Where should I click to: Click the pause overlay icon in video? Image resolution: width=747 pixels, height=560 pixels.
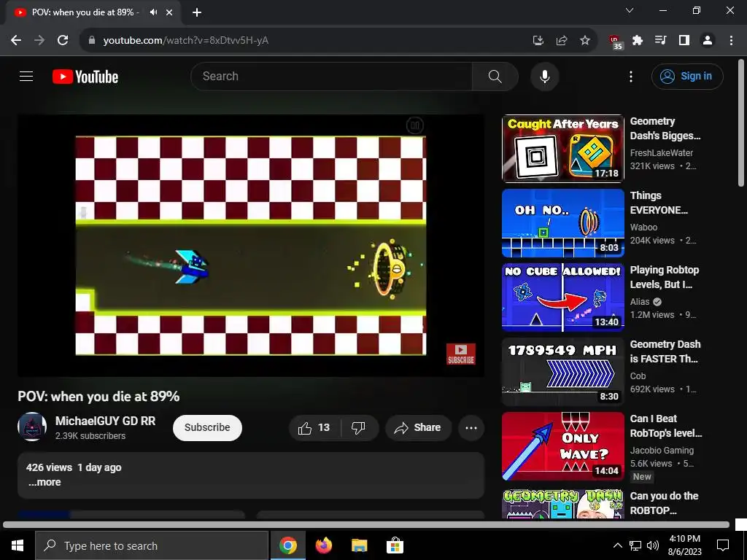pyautogui.click(x=414, y=125)
